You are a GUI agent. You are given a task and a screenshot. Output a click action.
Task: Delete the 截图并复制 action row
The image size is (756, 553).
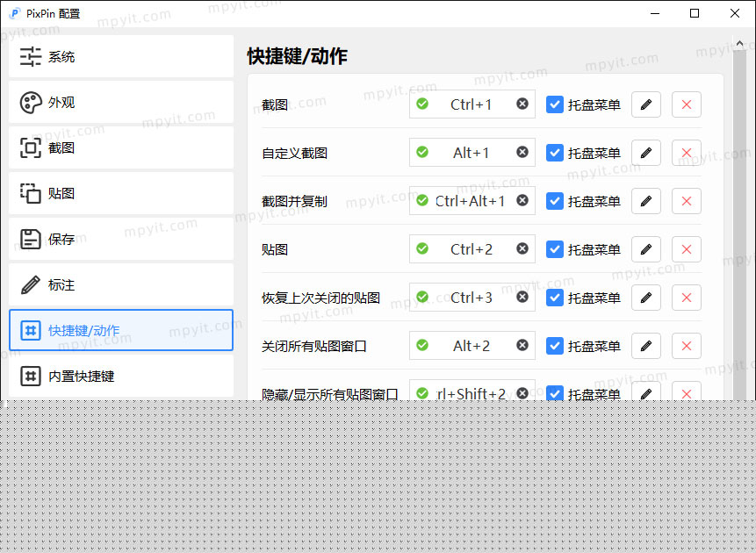point(687,201)
